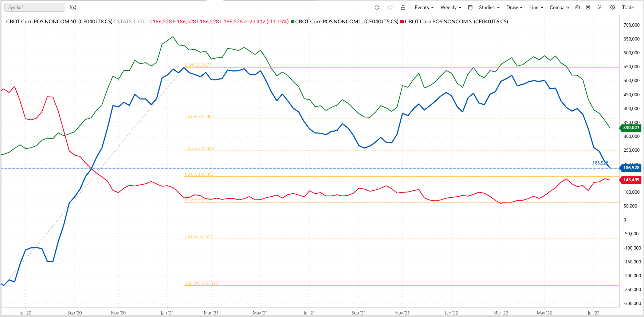Open the Line chart type dropdown
Viewport: 644px width, 317px height.
pyautogui.click(x=536, y=7)
